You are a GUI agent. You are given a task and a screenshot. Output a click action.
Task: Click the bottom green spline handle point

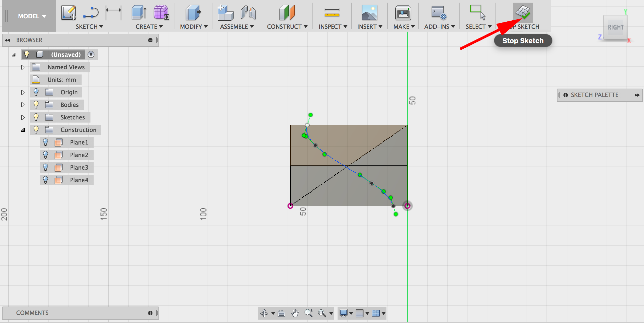click(396, 214)
